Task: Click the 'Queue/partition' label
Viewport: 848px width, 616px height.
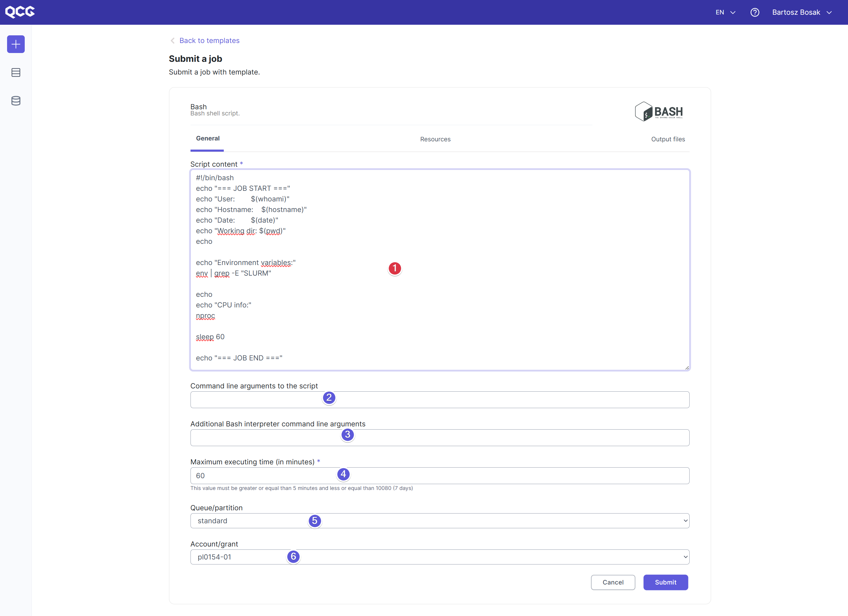Action: point(216,508)
